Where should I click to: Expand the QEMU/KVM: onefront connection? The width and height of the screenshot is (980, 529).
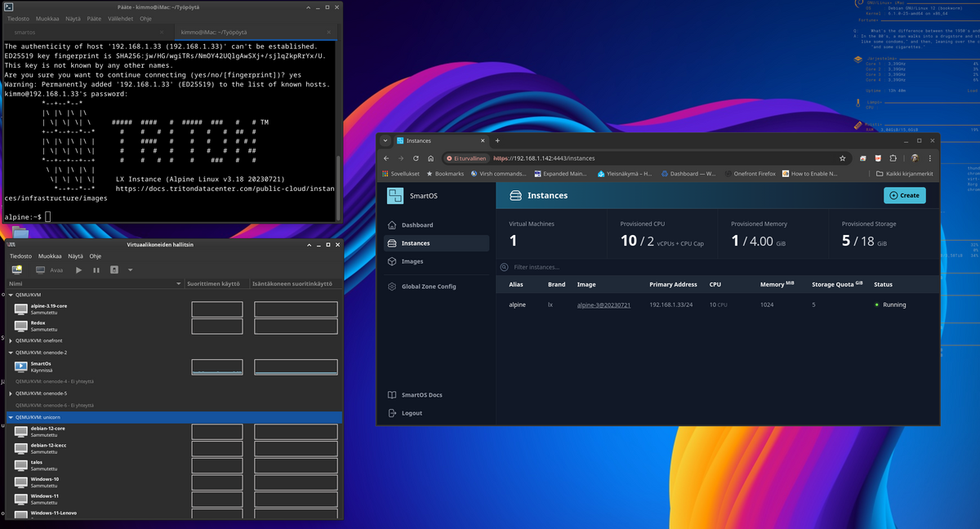11,340
